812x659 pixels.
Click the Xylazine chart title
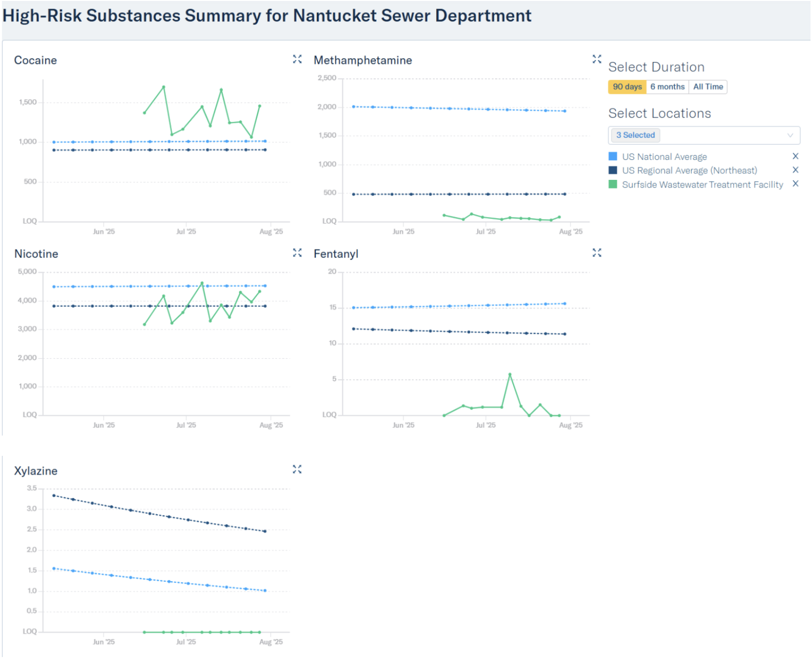[x=36, y=471]
